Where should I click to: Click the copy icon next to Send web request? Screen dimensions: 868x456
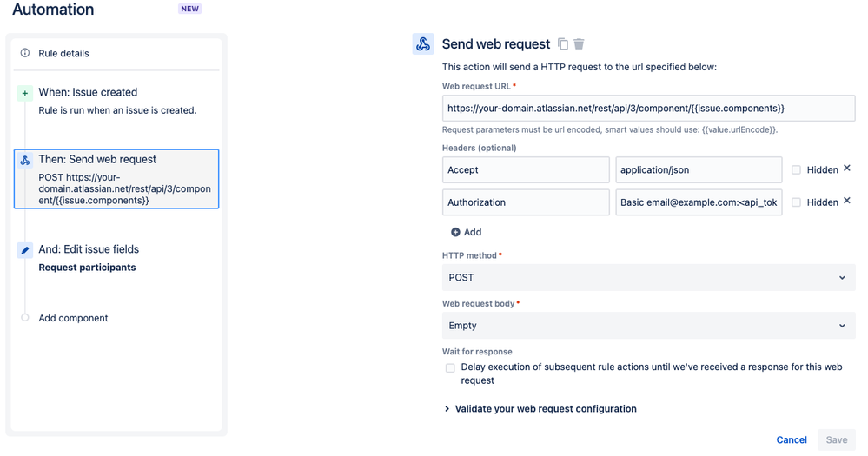(563, 43)
